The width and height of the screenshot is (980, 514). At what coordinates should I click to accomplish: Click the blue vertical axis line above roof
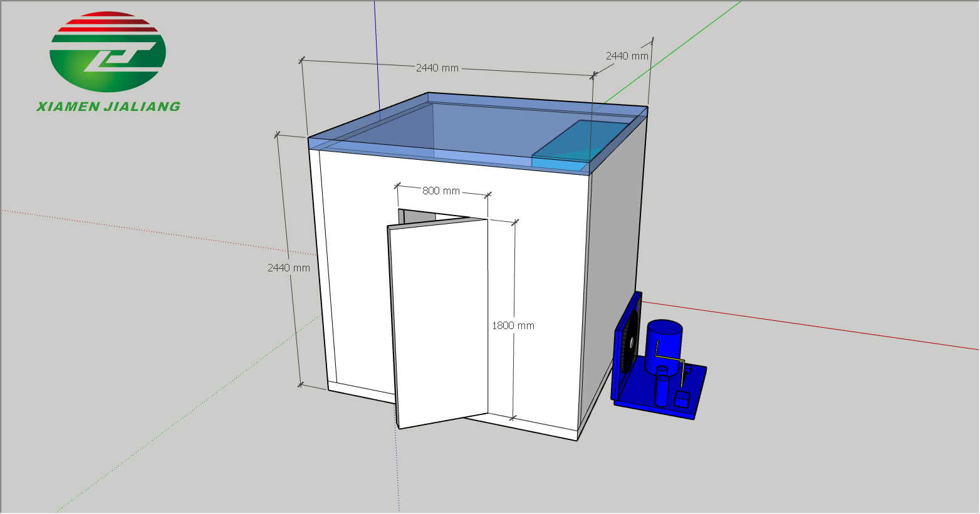(x=377, y=56)
